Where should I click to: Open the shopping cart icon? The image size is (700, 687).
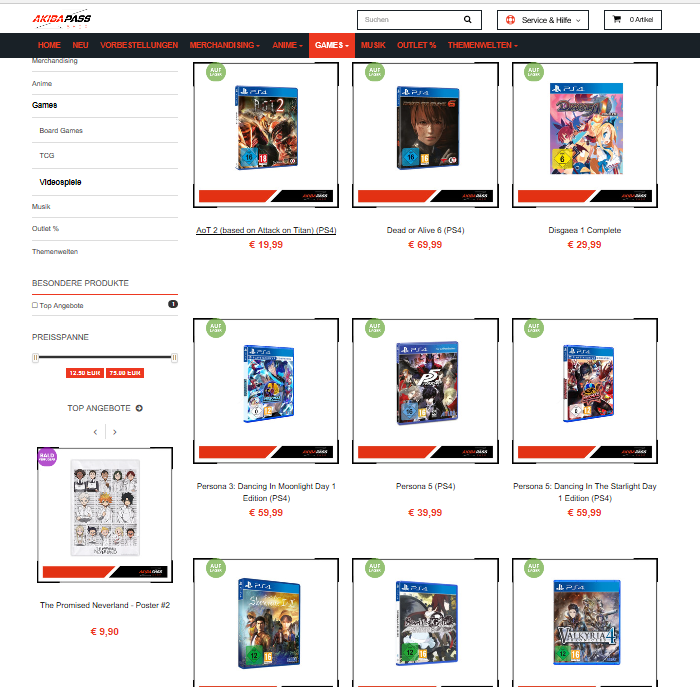coord(617,19)
